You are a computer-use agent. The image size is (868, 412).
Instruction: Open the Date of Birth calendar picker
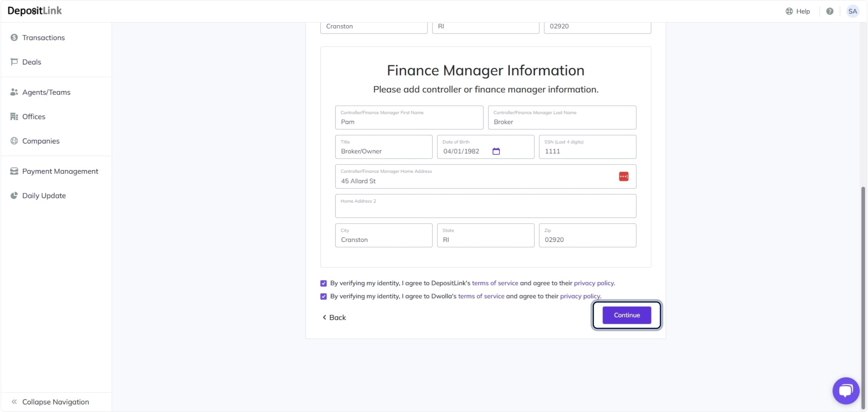pyautogui.click(x=496, y=151)
